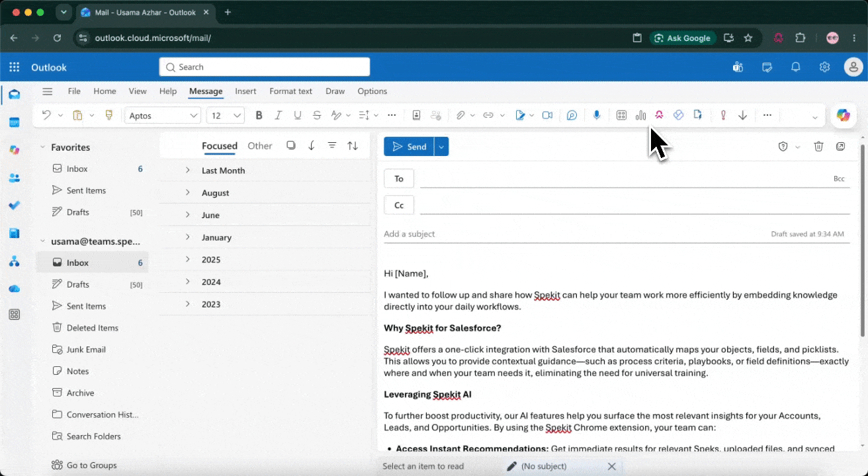The image size is (868, 476).
Task: Switch to the Format text tab
Action: coord(290,91)
